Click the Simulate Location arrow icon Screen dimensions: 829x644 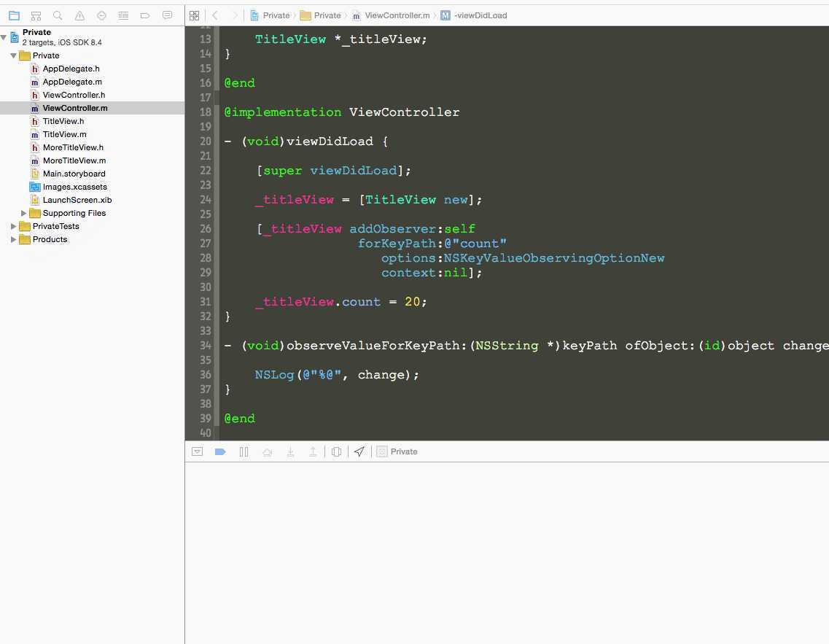pyautogui.click(x=359, y=451)
